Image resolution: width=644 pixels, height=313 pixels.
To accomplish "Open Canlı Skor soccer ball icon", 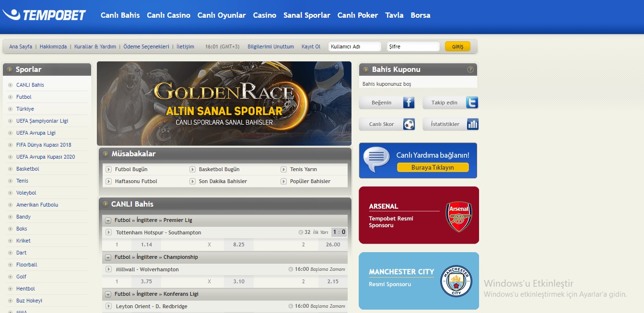I will click(x=409, y=124).
